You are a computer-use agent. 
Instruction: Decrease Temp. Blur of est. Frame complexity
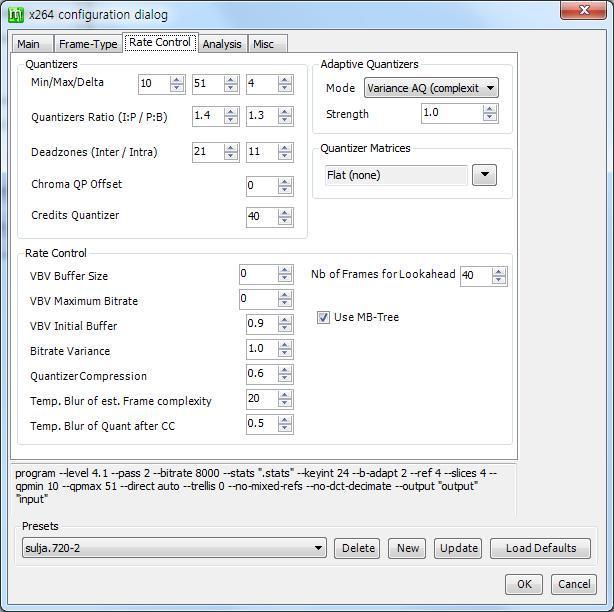coord(285,404)
